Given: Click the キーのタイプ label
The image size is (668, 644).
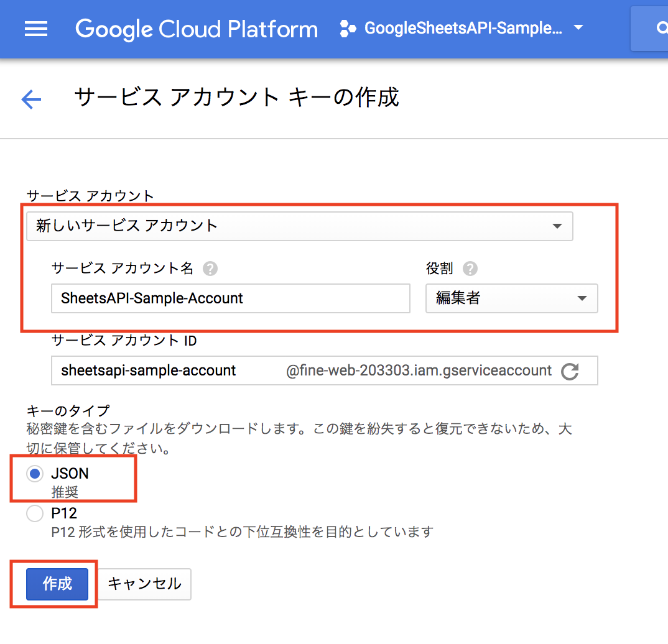Looking at the screenshot, I should pyautogui.click(x=68, y=411).
